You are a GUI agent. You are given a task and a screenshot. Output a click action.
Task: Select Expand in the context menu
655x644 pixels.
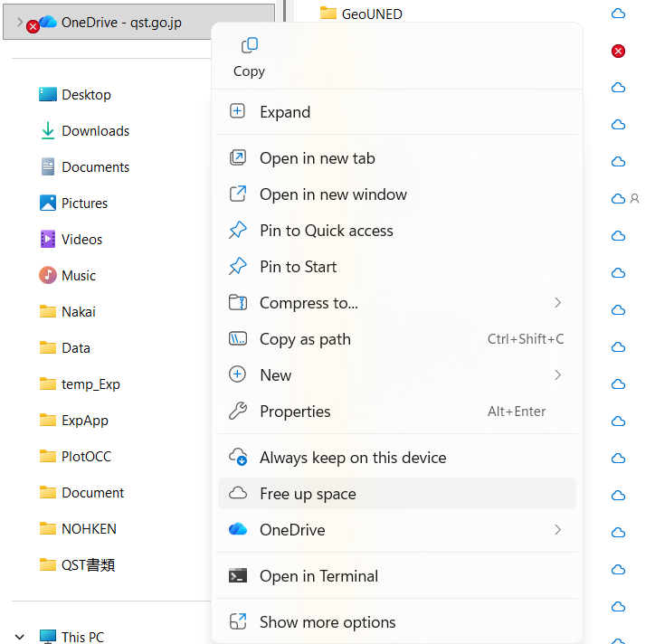point(397,112)
